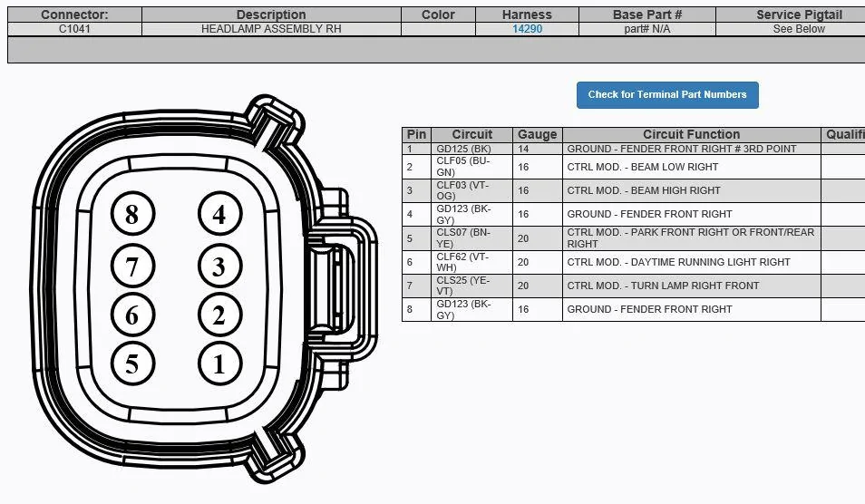865x504 pixels.
Task: Select DAYTIME RUNNING LIGHT RIGHT function
Action: point(691,262)
